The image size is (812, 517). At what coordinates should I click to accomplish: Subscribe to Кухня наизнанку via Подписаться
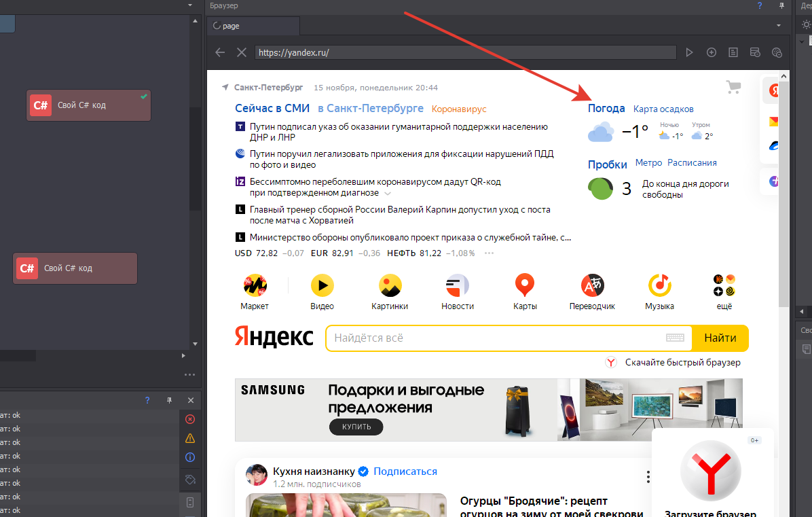pos(405,471)
